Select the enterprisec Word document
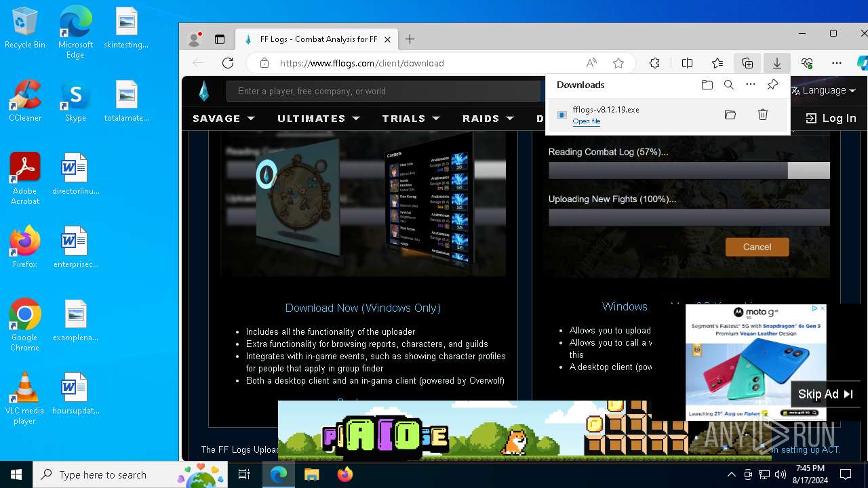 coord(75,247)
